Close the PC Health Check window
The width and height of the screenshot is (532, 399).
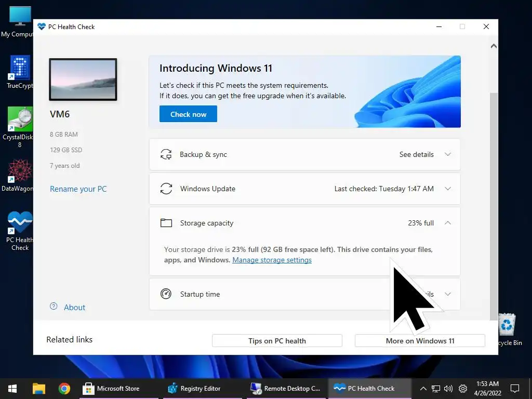(486, 26)
